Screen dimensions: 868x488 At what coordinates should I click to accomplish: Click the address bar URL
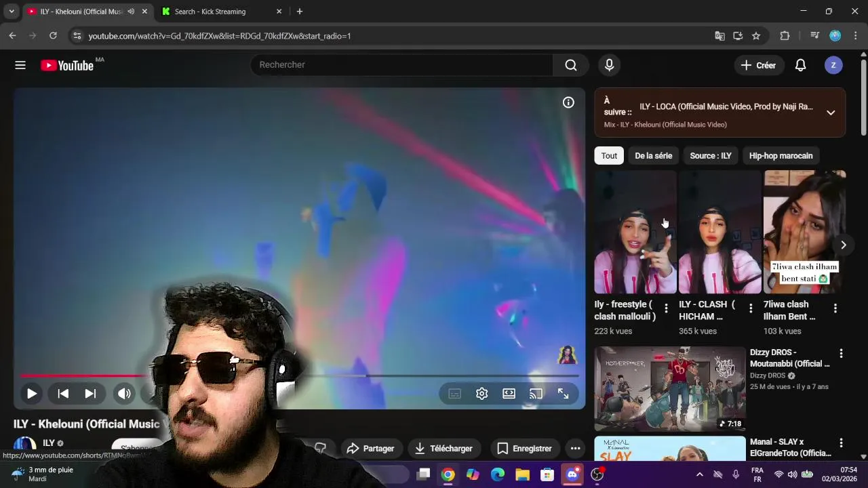pyautogui.click(x=220, y=36)
